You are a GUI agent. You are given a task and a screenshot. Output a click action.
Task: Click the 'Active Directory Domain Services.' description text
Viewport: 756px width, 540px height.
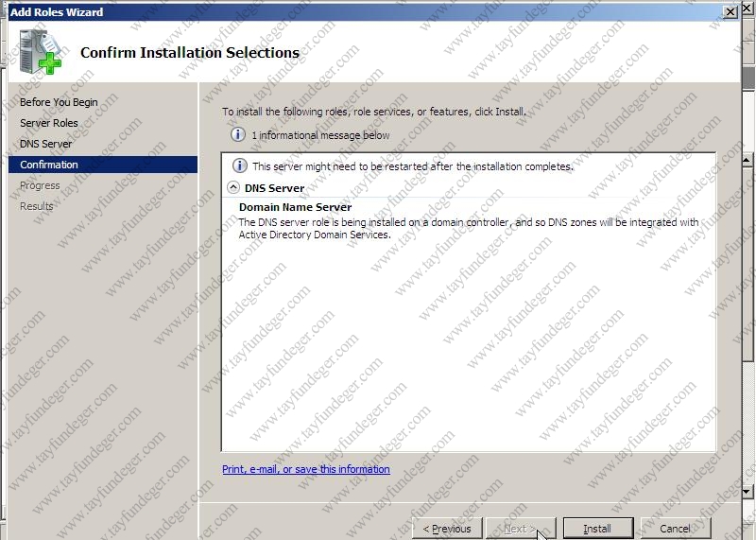point(315,235)
